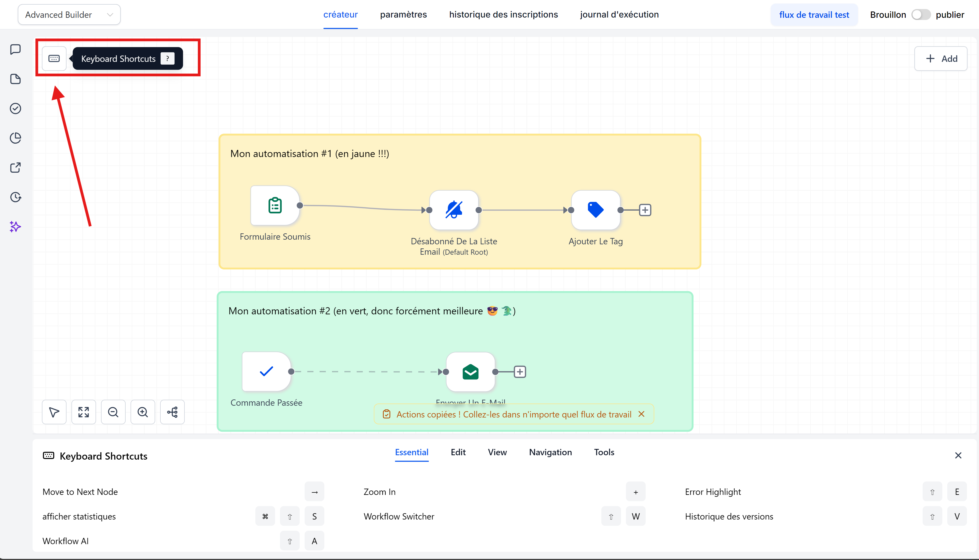Open the paramètres tab
Image resolution: width=979 pixels, height=560 pixels.
403,14
